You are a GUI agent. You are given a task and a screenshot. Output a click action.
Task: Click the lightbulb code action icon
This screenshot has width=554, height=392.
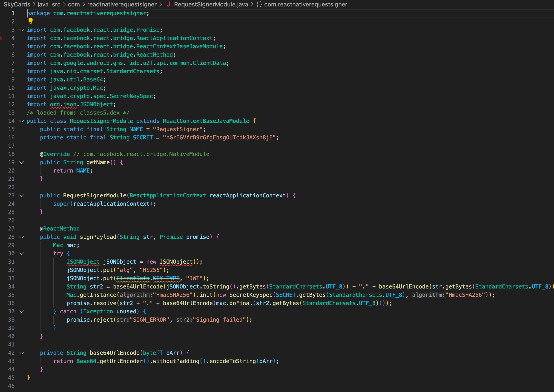30,21
